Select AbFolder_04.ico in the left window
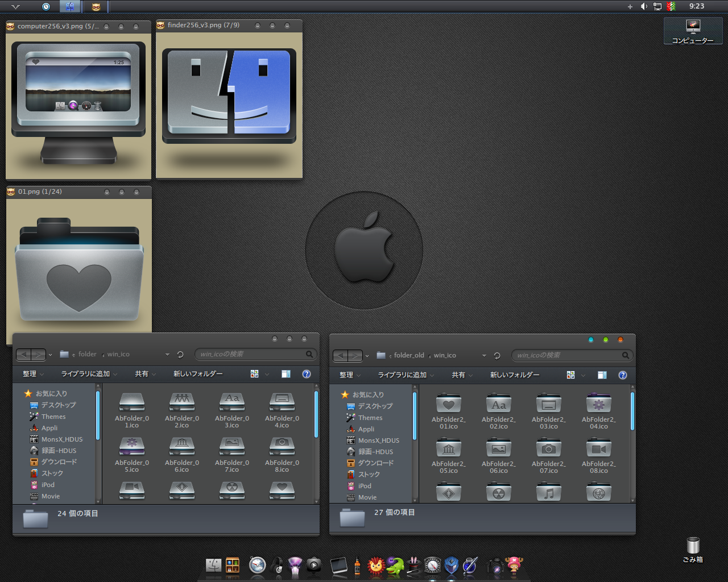 [x=282, y=409]
